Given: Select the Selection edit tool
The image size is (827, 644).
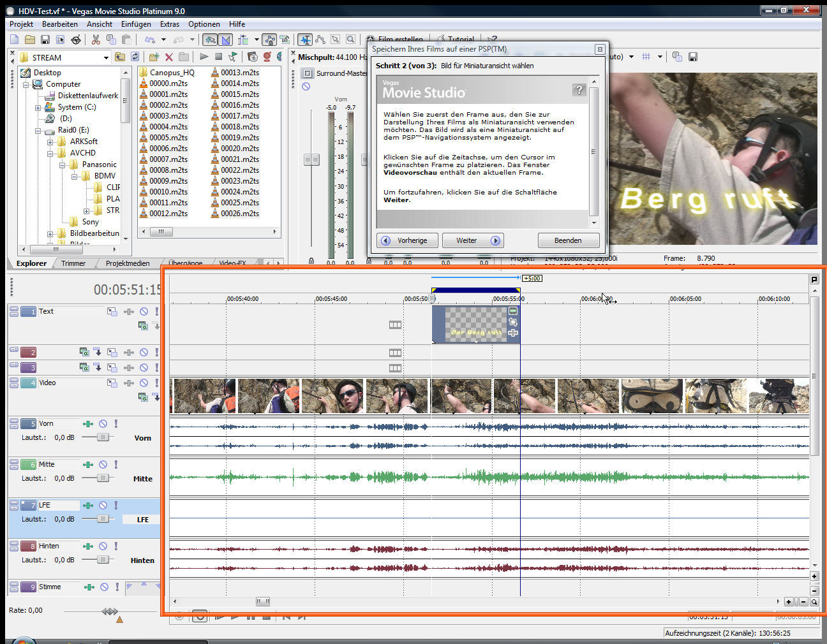Looking at the screenshot, I should [x=336, y=40].
